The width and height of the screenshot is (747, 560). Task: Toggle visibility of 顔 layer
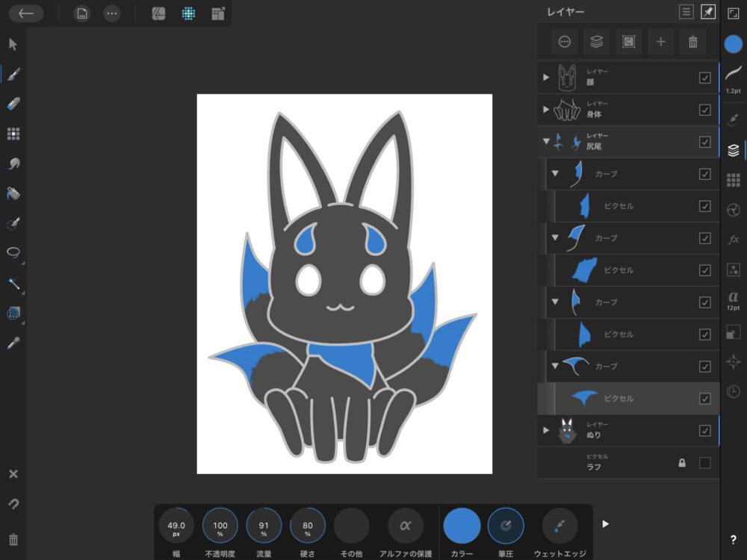(x=704, y=78)
